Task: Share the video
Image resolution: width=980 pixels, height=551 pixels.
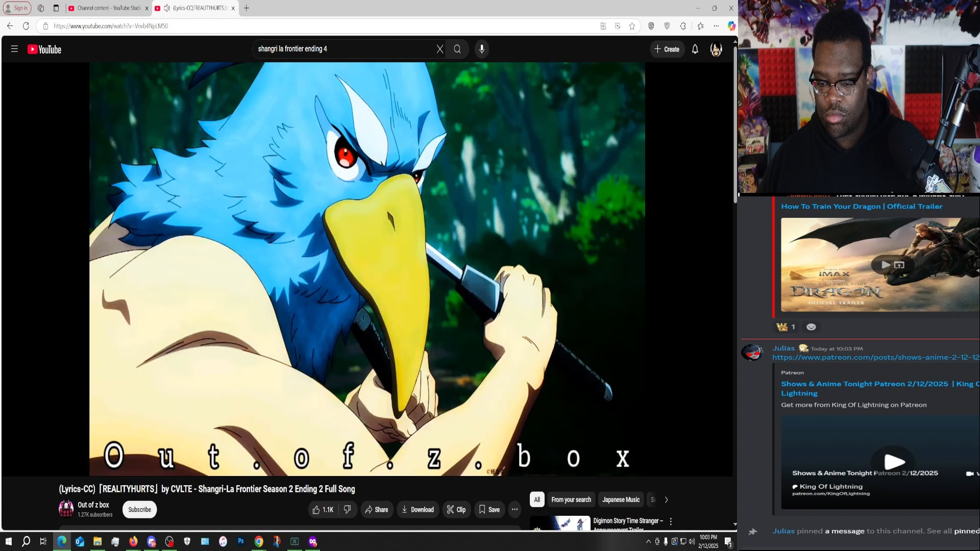Action: 377,510
